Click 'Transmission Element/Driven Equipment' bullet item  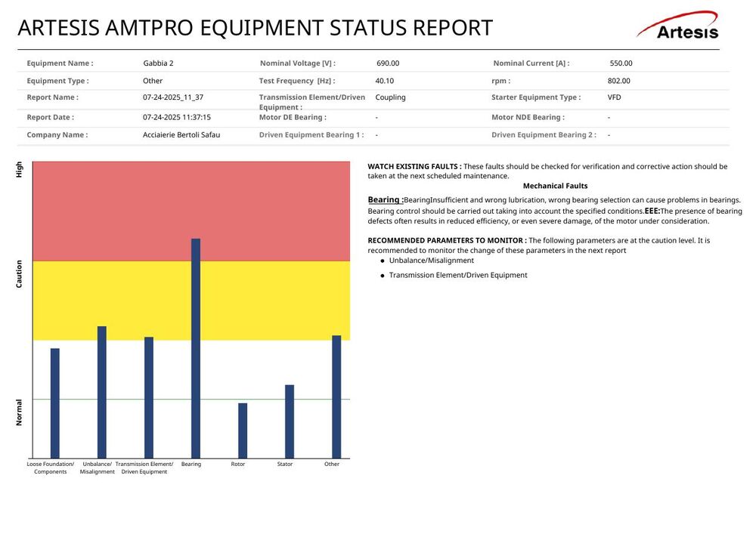(458, 275)
